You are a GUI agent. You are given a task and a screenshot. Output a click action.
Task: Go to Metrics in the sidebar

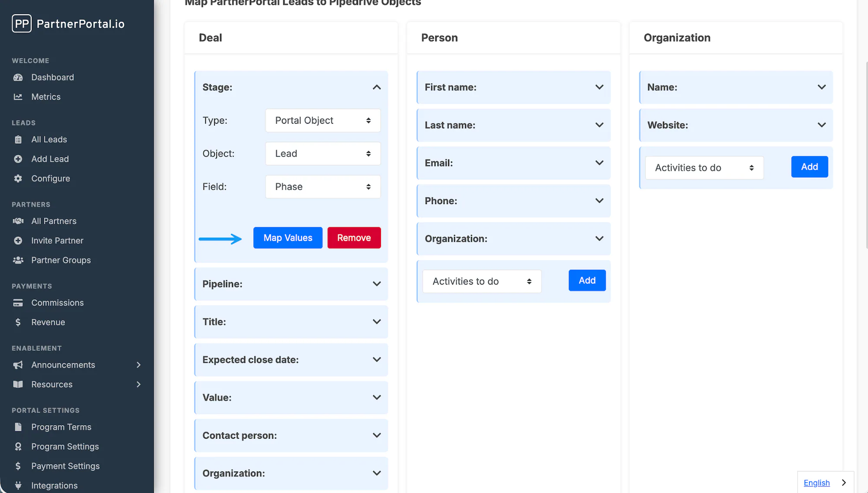coord(46,97)
